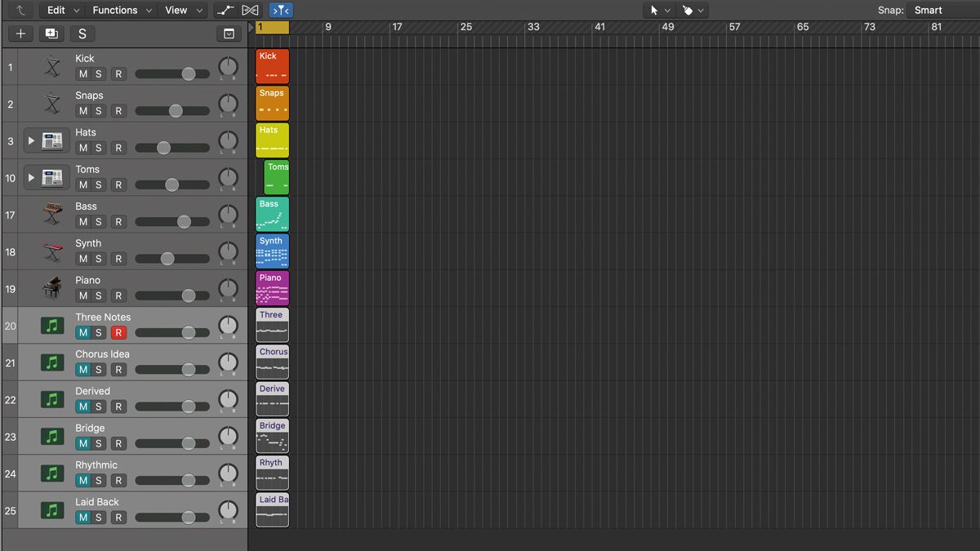Image resolution: width=980 pixels, height=551 pixels.
Task: Enable the blue MIDI In capture icon
Action: click(280, 10)
